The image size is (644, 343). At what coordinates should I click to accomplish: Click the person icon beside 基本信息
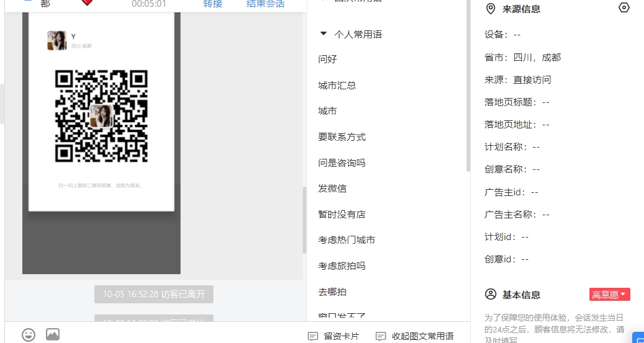(490, 294)
